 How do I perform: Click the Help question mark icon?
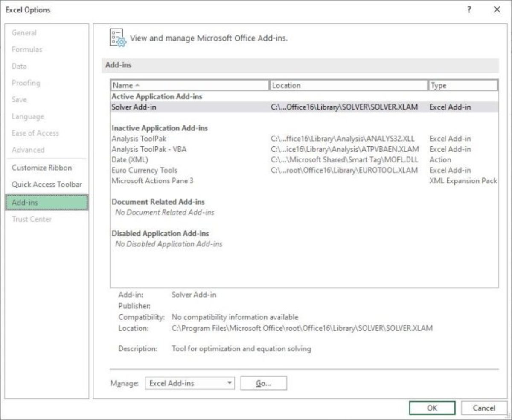469,9
